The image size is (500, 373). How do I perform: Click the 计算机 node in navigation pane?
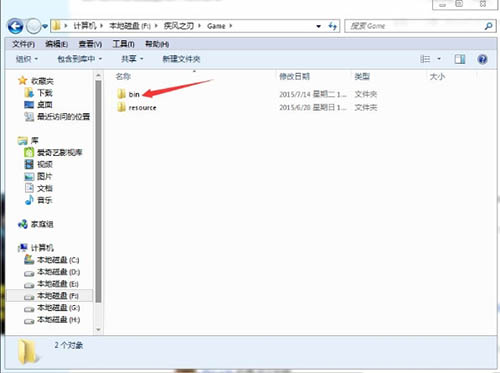coord(36,248)
